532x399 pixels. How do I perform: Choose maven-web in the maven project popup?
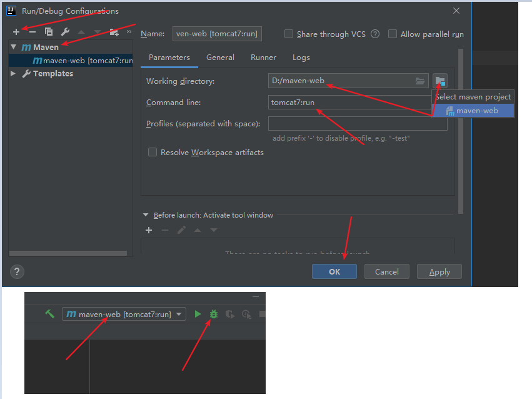click(473, 111)
